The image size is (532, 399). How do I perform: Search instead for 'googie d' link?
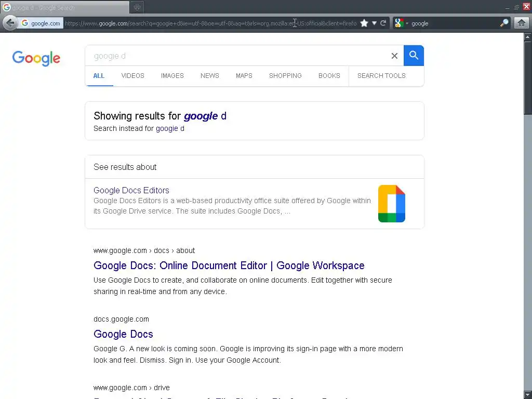170,129
